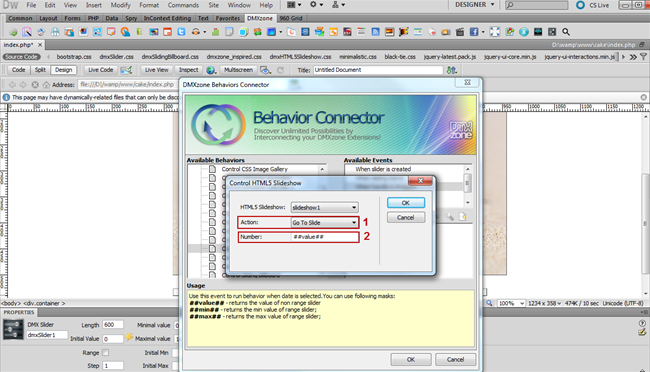Click the Stop icon beside the Address field
Screen dimensions: 650x372
pos(35,85)
